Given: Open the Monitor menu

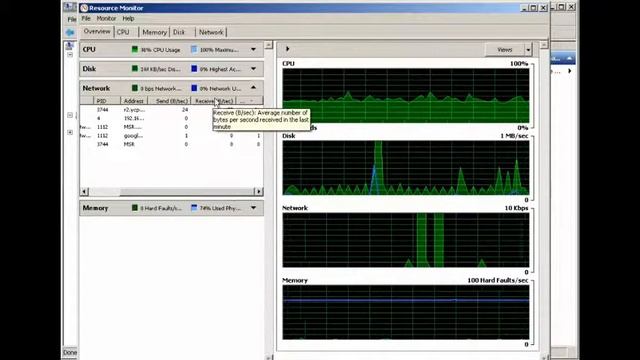Looking at the screenshot, I should (x=106, y=18).
